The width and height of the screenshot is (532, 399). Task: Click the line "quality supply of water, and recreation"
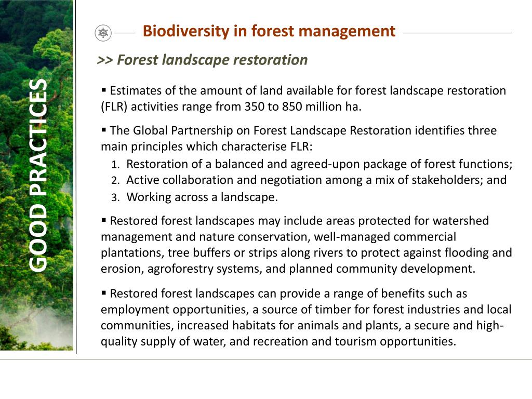click(278, 341)
